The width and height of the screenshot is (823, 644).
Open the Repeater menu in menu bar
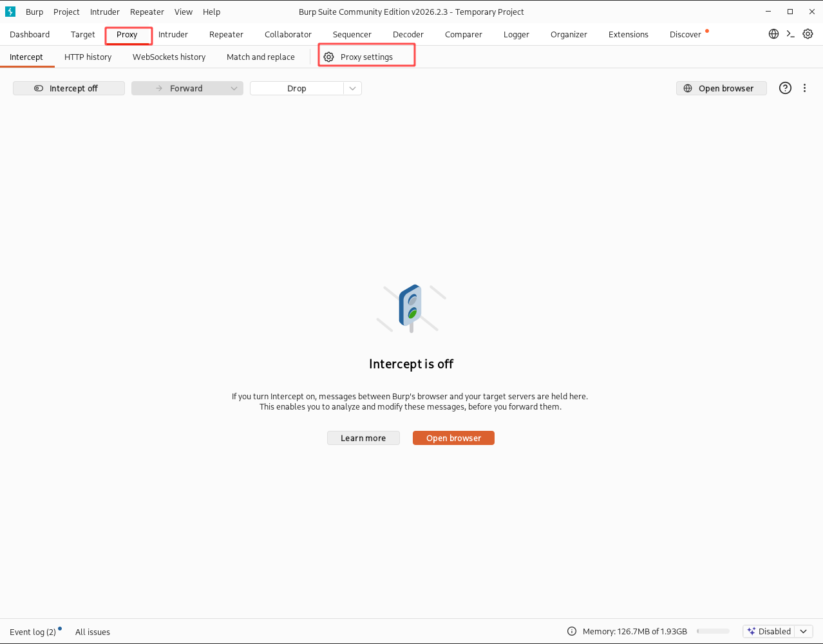click(147, 12)
